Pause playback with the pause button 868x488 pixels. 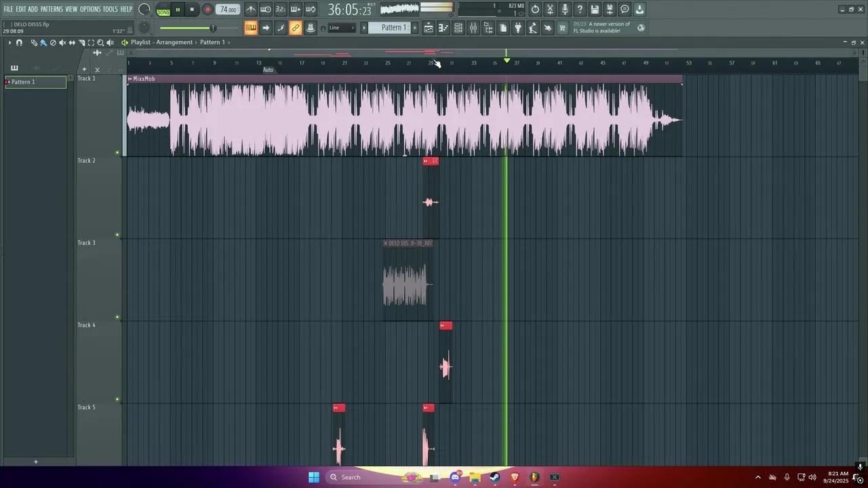[x=178, y=9]
